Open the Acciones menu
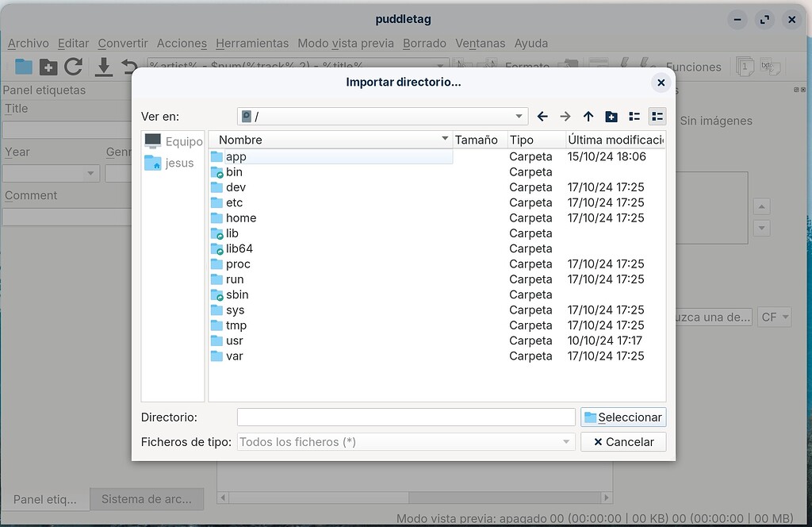This screenshot has height=527, width=812. pyautogui.click(x=182, y=44)
